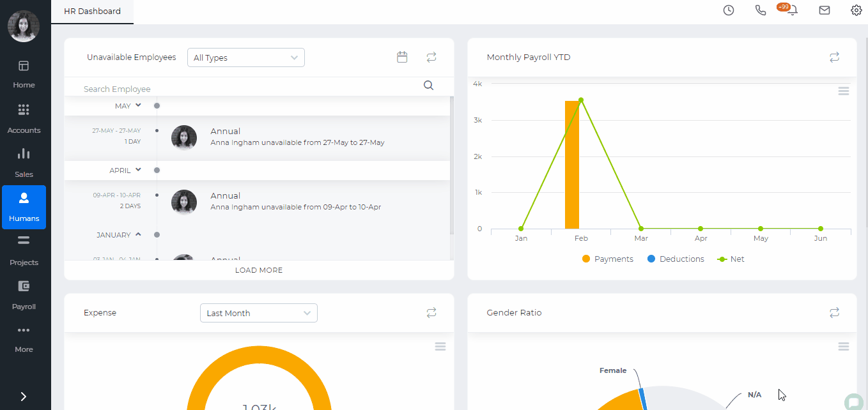Toggle the Net legend series

click(731, 259)
